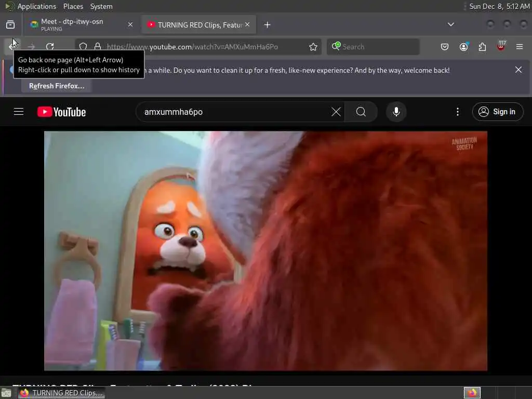Open the Firefox View icon

click(x=10, y=25)
